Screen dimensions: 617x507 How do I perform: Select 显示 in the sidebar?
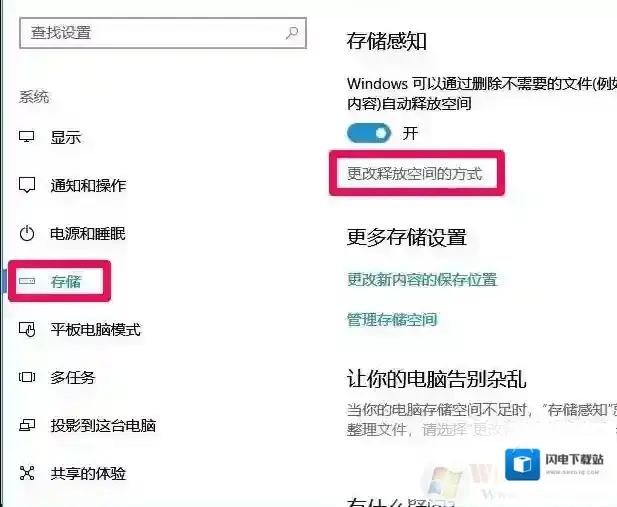[66, 137]
